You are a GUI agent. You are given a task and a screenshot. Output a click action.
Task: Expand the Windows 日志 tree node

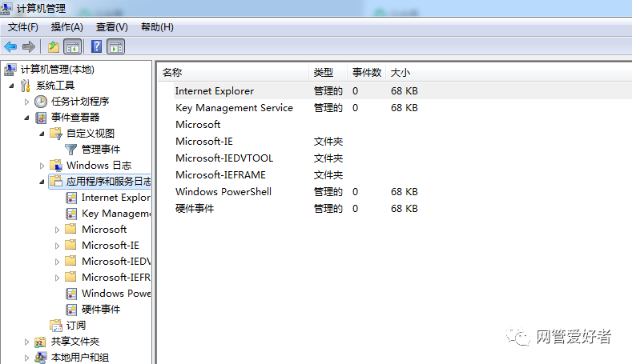[x=42, y=166]
